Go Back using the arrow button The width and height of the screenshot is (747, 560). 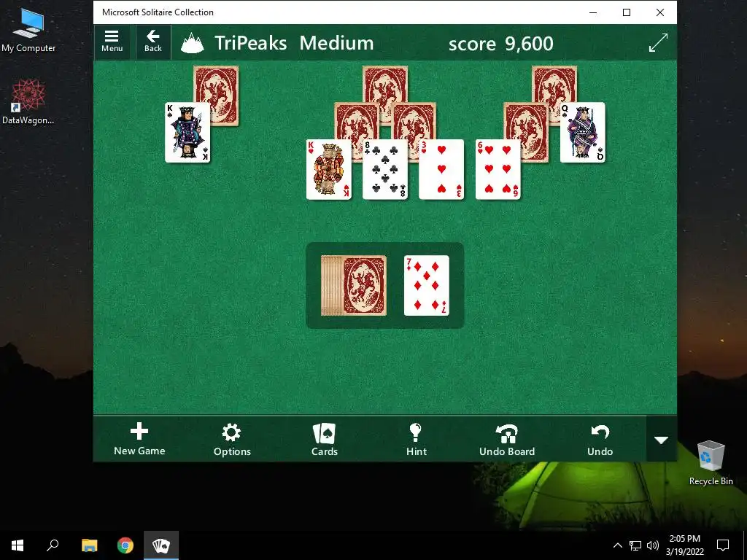click(x=153, y=42)
